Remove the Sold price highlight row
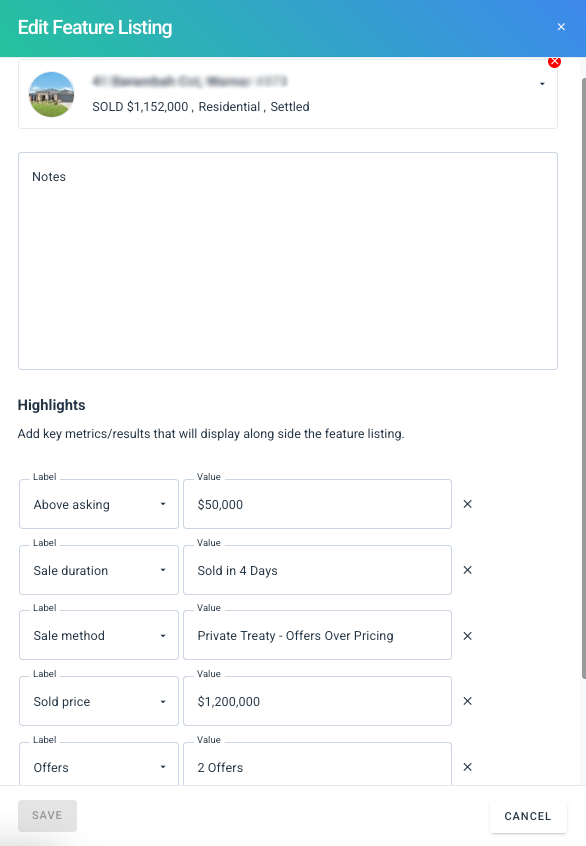 pos(467,701)
